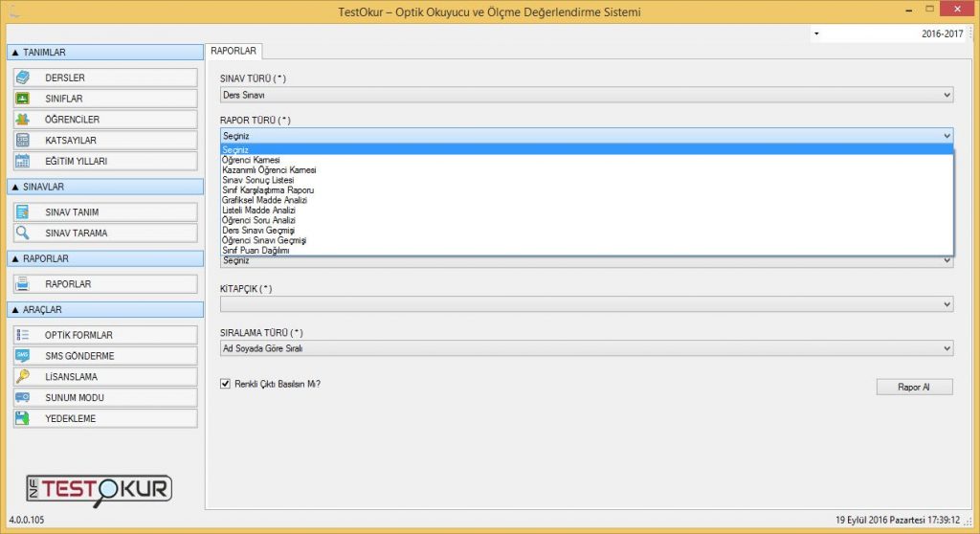Choose Öğrenci Karnesi report type

(587, 160)
